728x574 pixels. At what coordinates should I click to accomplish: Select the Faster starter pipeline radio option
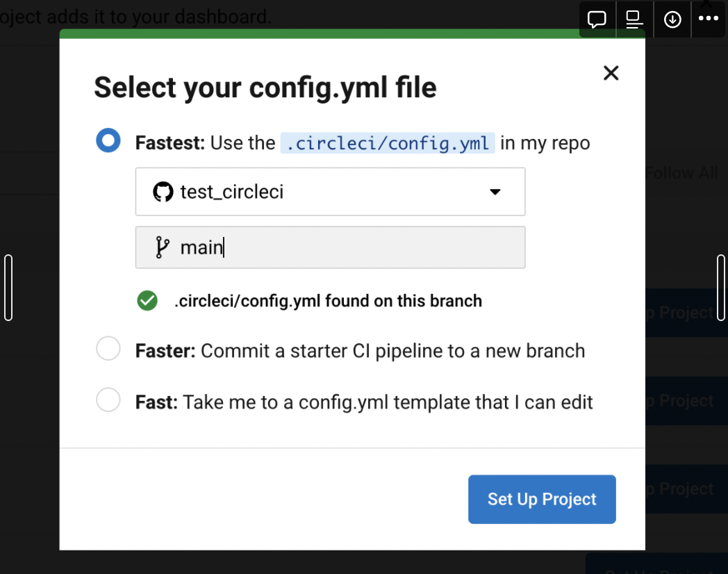click(x=108, y=349)
